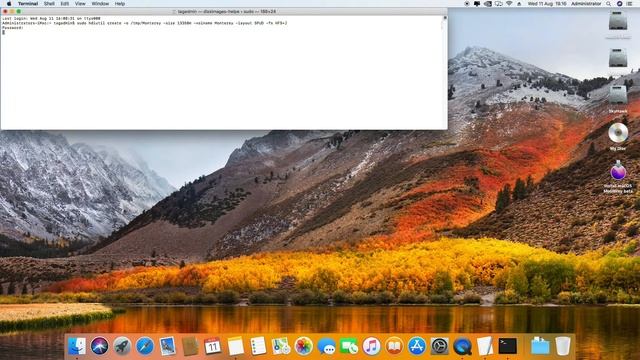Open Calendar icon showing 11

(213, 346)
